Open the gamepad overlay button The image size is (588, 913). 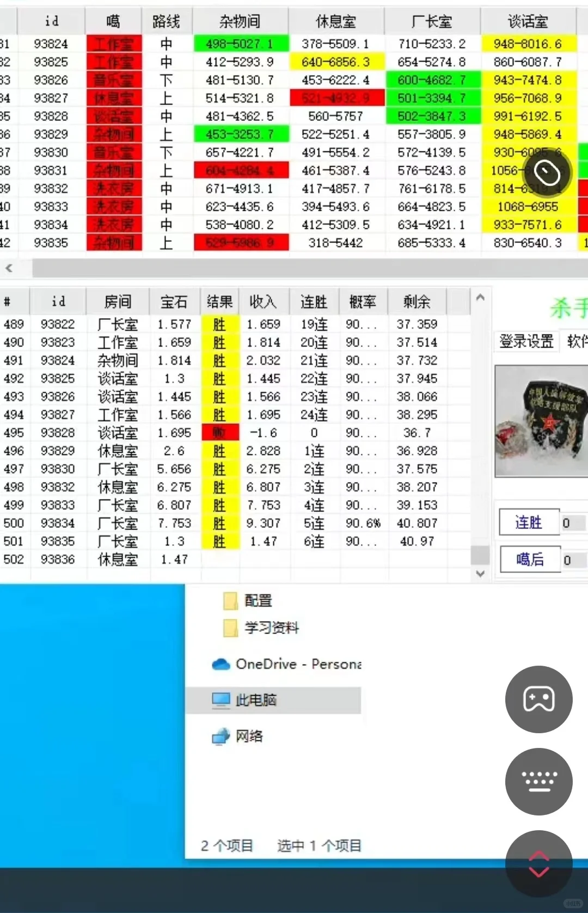538,699
